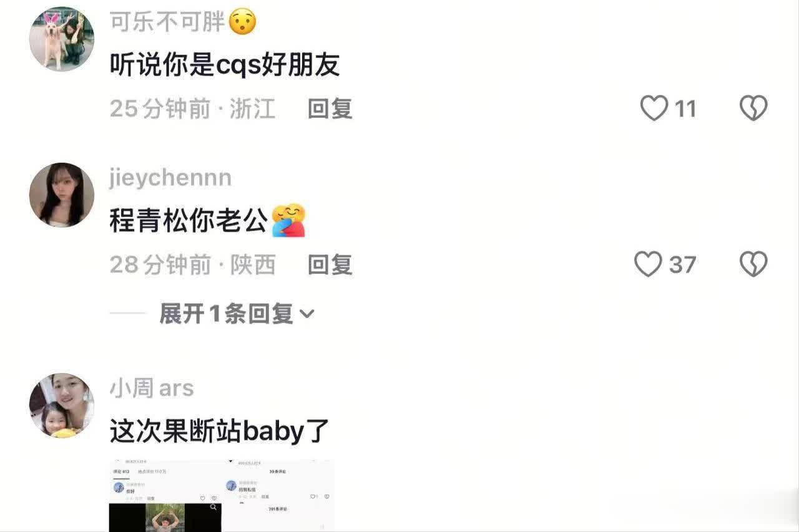Open 小周 ars profile avatar
Screen dimensions: 799x532
[62, 405]
